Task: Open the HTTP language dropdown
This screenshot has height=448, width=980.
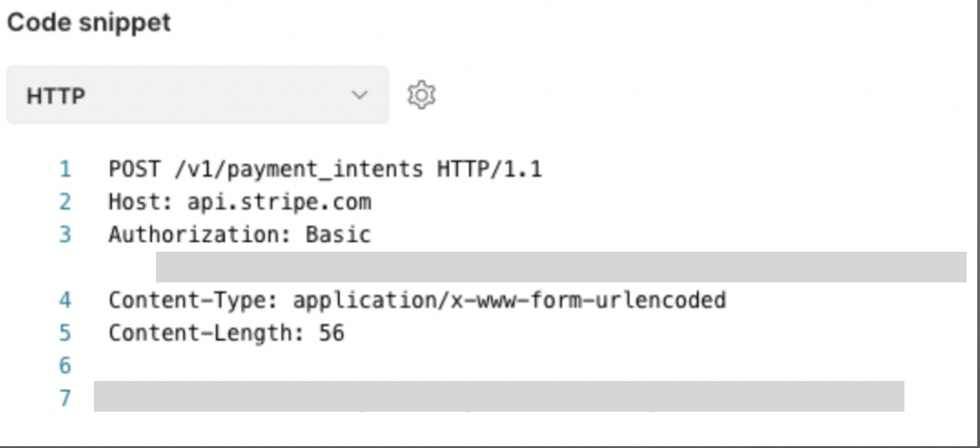Action: pos(197,95)
